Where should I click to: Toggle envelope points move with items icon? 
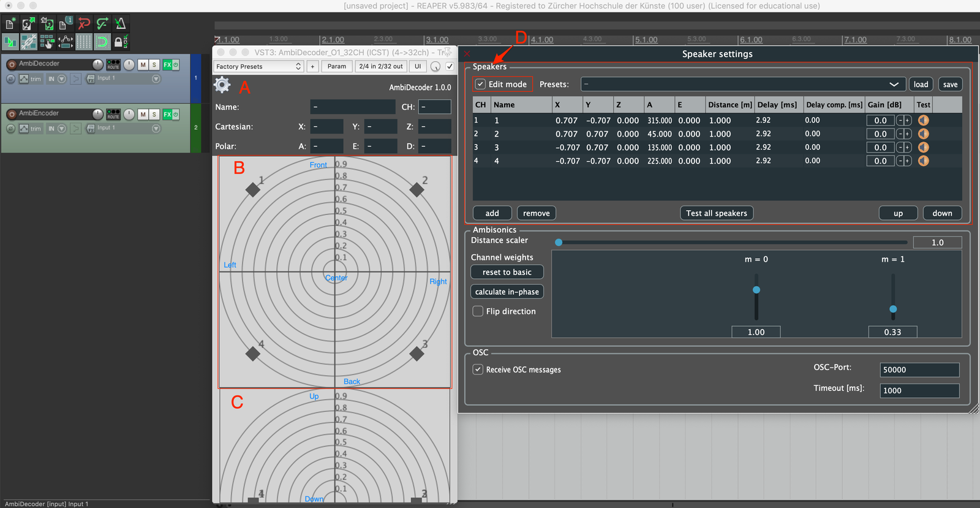(66, 42)
